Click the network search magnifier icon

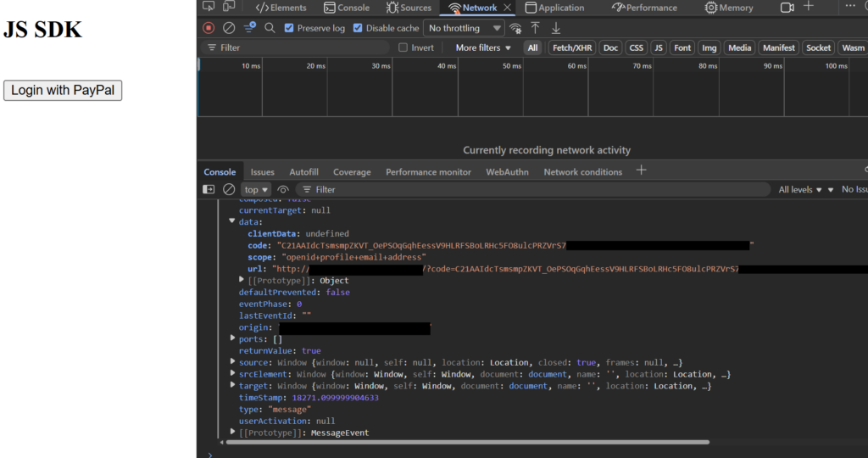[x=270, y=28]
